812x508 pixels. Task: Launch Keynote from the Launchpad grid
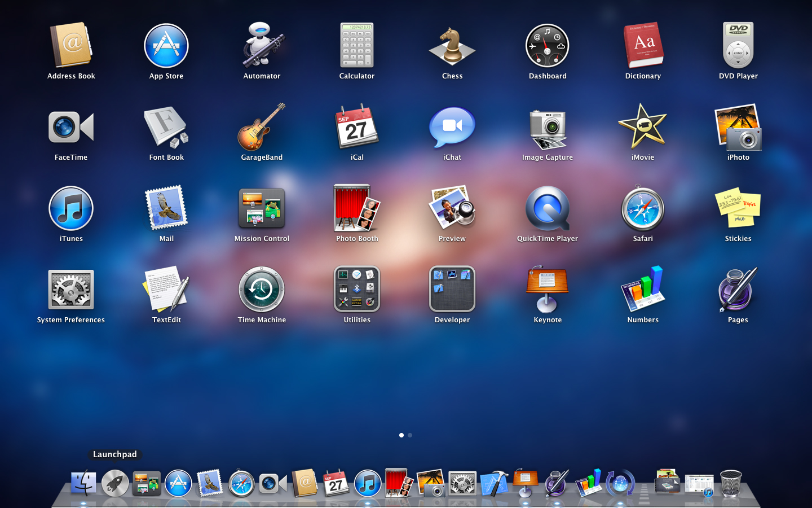548,290
